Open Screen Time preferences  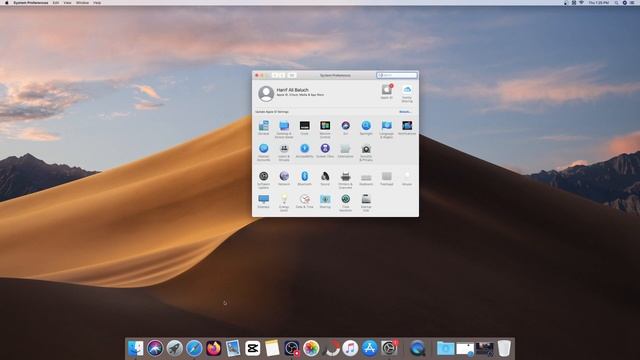coord(325,150)
